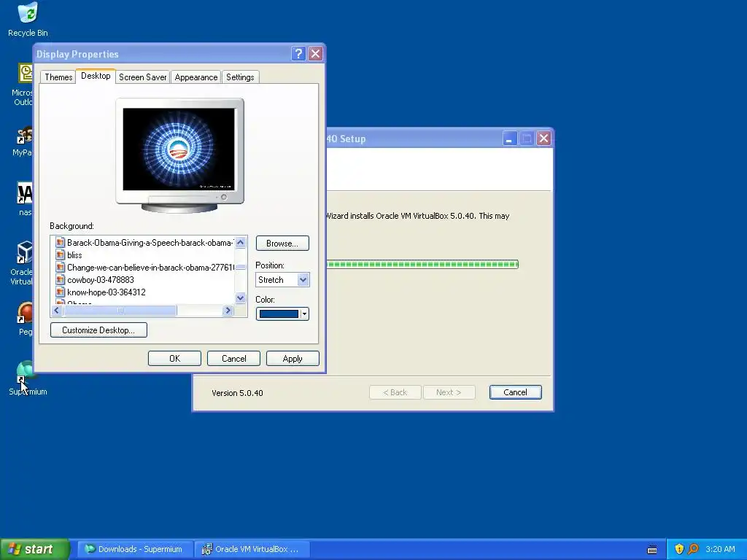Open the Screen Saver tab
This screenshot has height=560, width=747.
pyautogui.click(x=142, y=77)
